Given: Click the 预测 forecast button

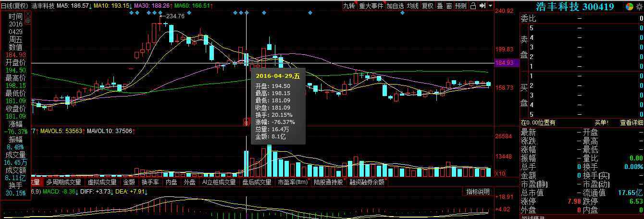Looking at the screenshot, I should [460, 6].
